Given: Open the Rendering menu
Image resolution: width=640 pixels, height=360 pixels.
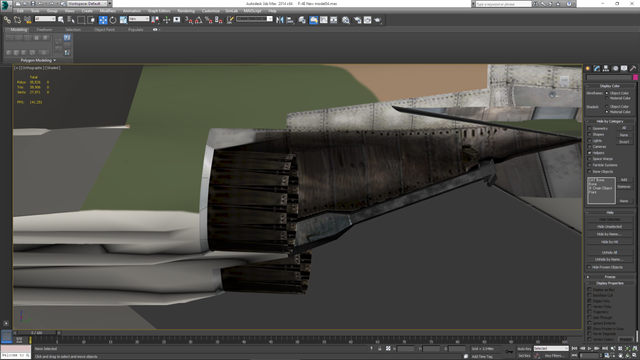Looking at the screenshot, I should [186, 11].
